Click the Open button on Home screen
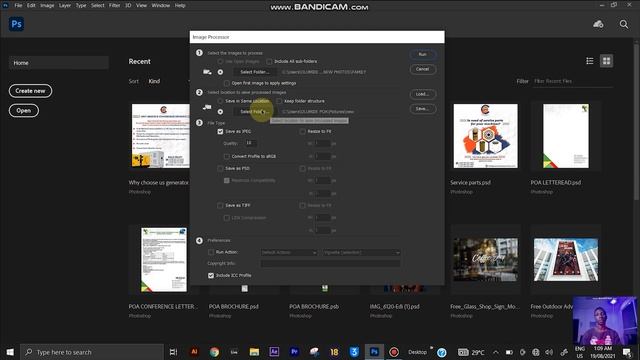This screenshot has width=640, height=360. point(24,111)
